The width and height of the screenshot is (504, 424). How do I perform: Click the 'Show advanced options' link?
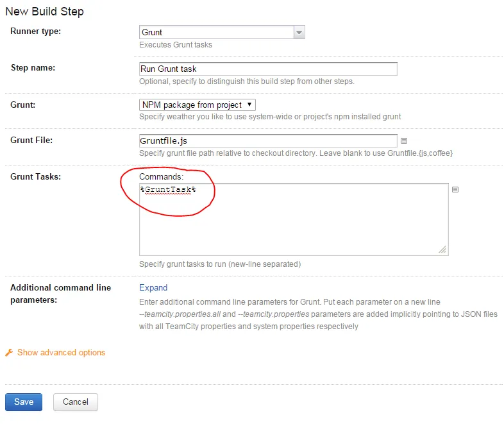[x=61, y=352]
